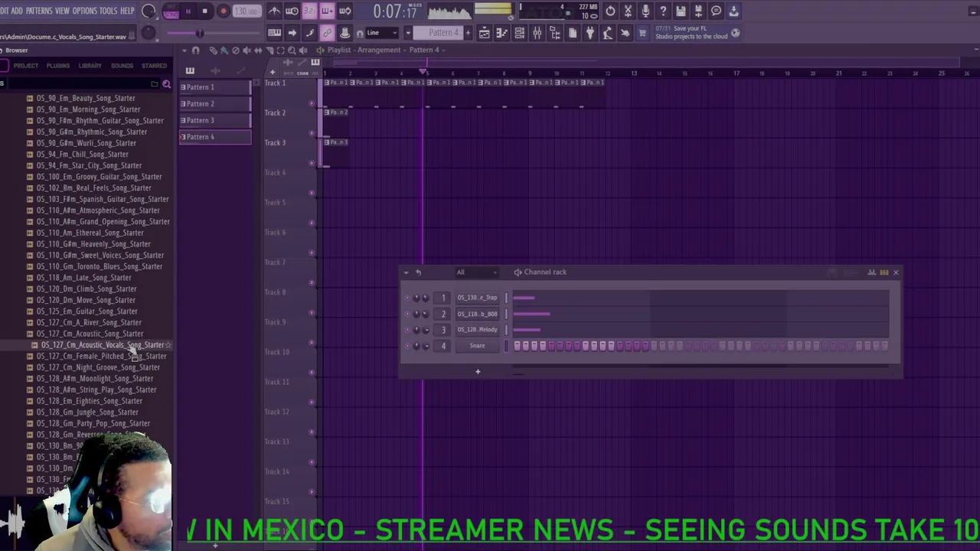The width and height of the screenshot is (980, 551).
Task: Click the scissors cut tool icon in top toolbar
Action: click(x=628, y=11)
